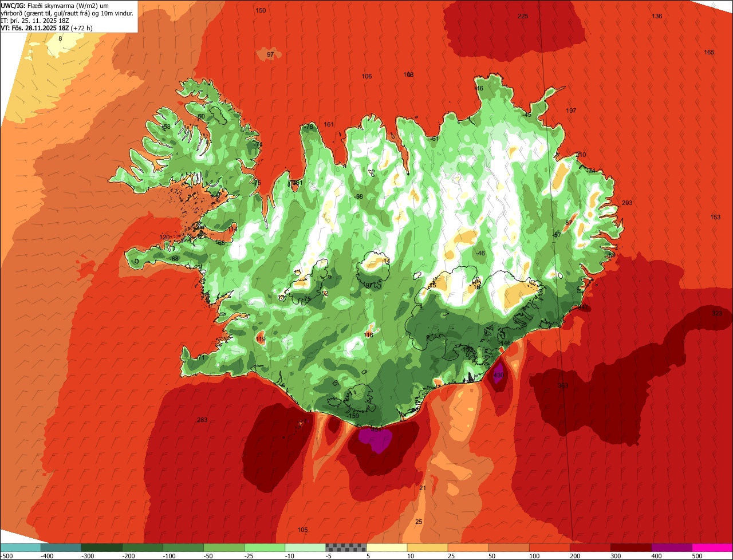The width and height of the screenshot is (733, 560).
Task: Click the map value "283" southwest of Iceland
Action: click(202, 420)
